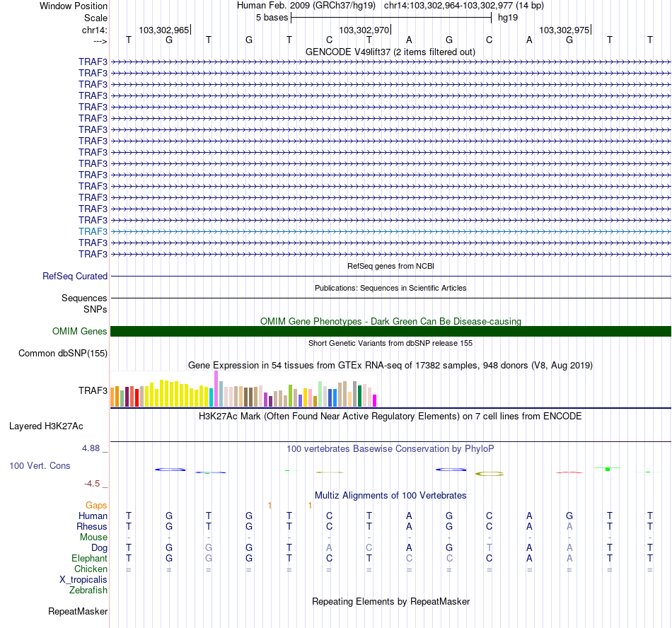
Task: Click the green PhyloP conservation bar with square
Action: tap(608, 469)
